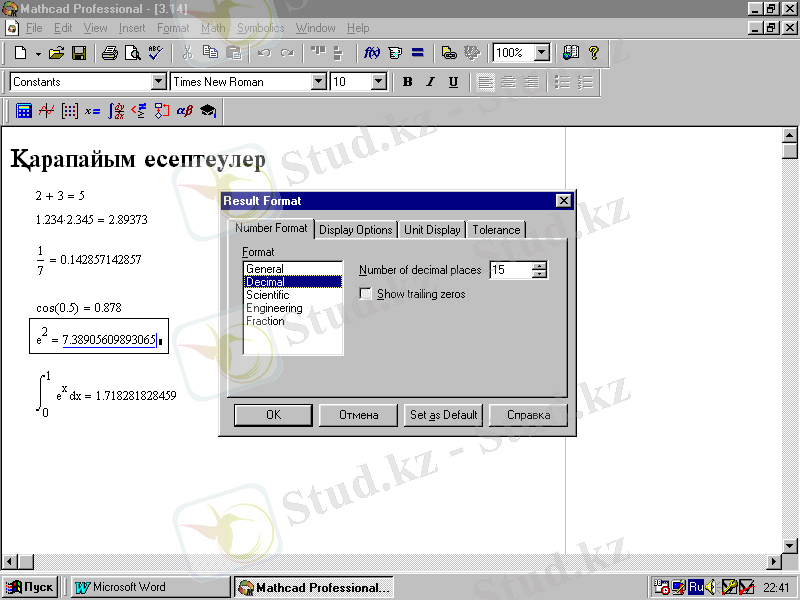This screenshot has width=800, height=600.
Task: Click the Set as Default button
Action: point(444,415)
